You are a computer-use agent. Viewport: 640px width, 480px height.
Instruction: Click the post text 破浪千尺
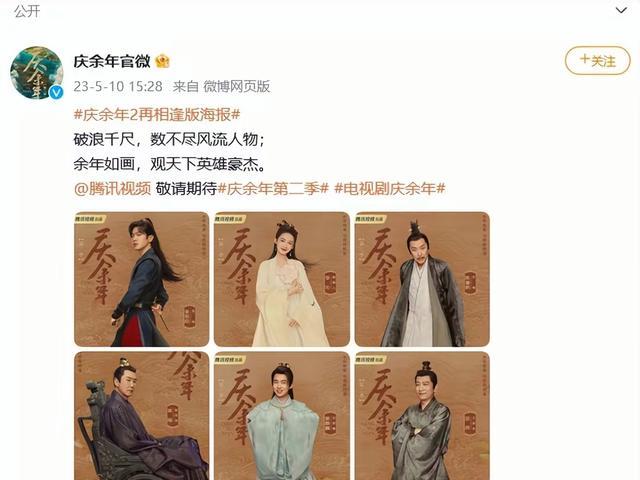tap(104, 139)
